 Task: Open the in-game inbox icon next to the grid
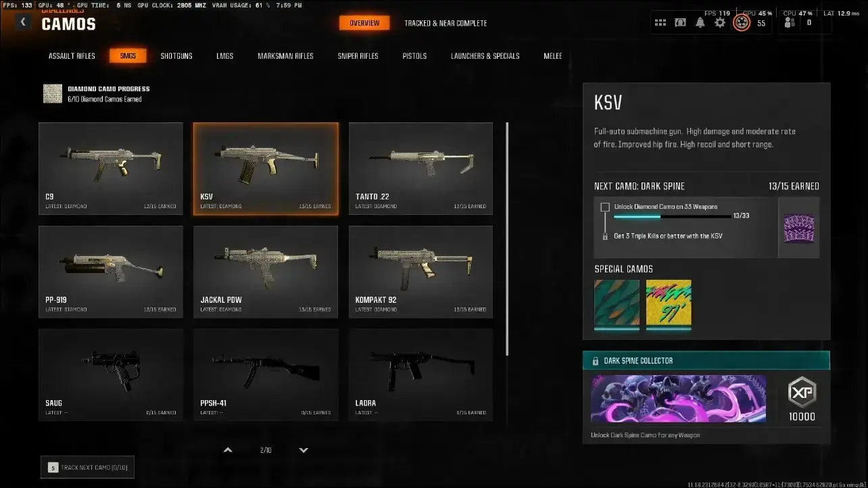tap(681, 23)
